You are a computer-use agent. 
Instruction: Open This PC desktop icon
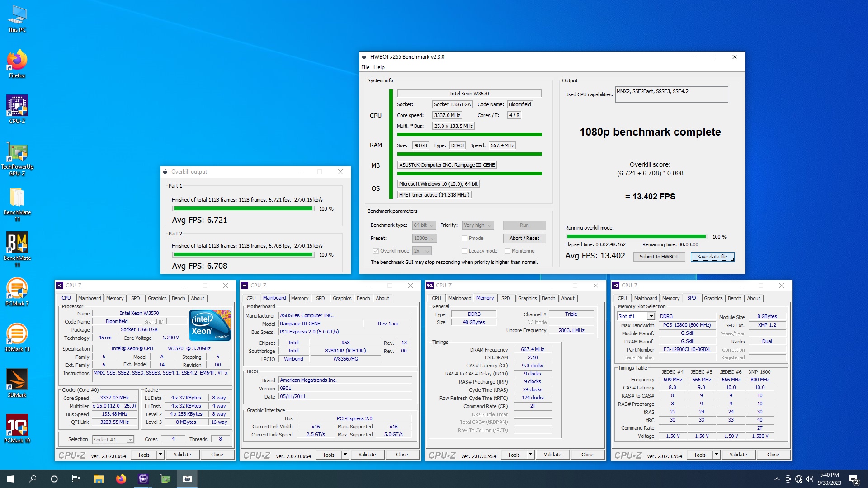[x=17, y=19]
